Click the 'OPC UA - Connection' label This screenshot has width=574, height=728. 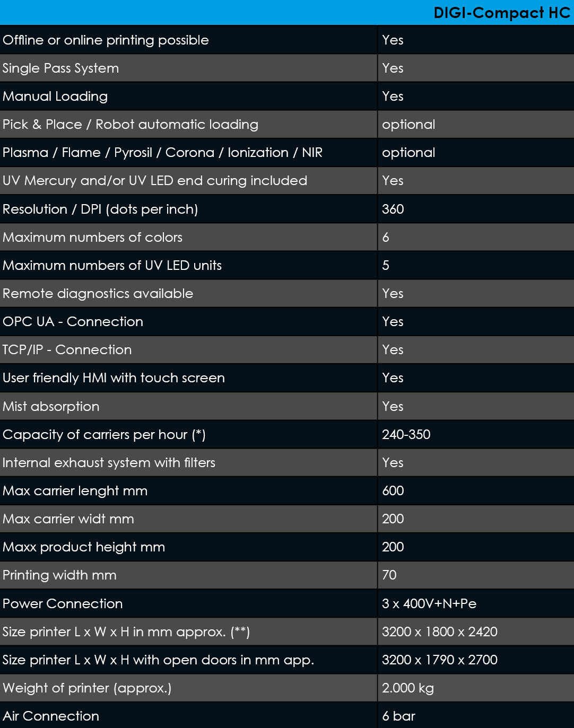pyautogui.click(x=73, y=321)
